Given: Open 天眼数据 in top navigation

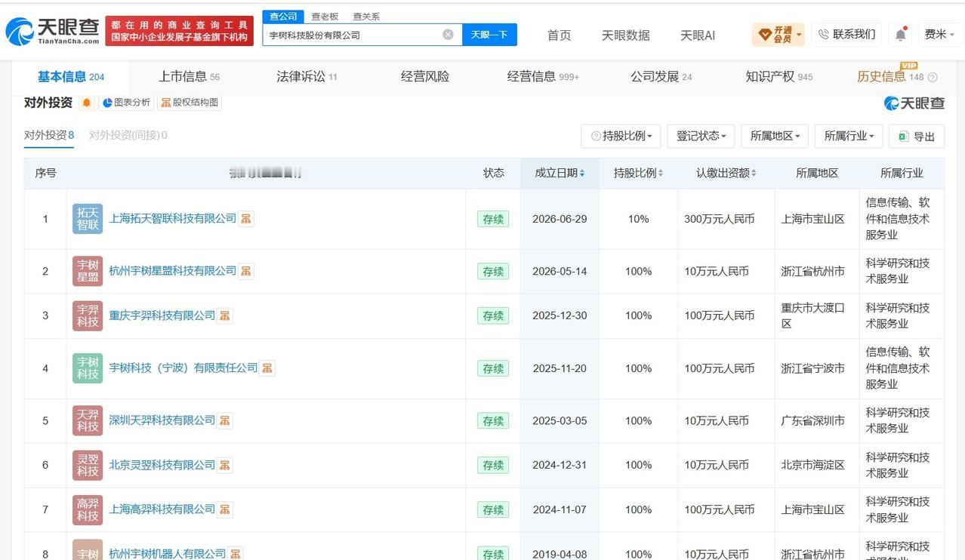Looking at the screenshot, I should coord(625,35).
